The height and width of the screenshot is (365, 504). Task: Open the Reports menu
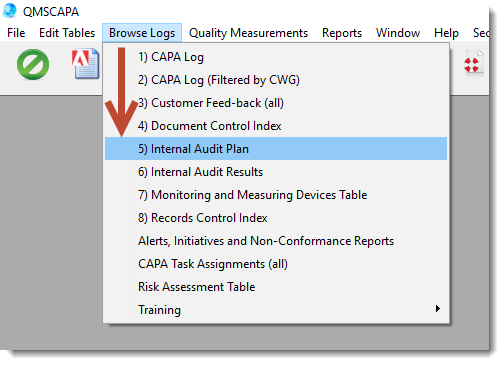point(342,33)
